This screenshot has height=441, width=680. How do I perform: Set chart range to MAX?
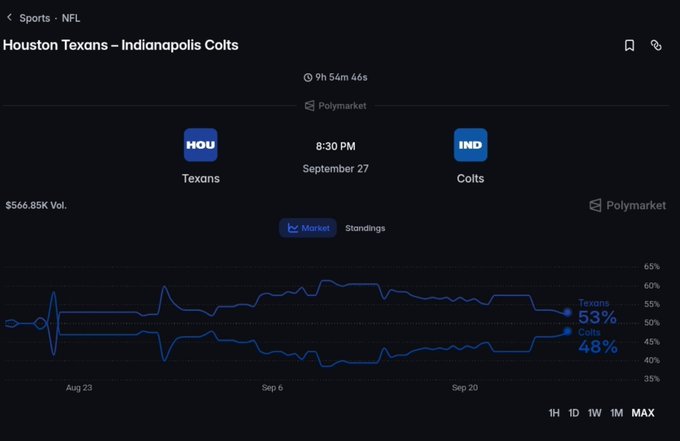pyautogui.click(x=643, y=413)
